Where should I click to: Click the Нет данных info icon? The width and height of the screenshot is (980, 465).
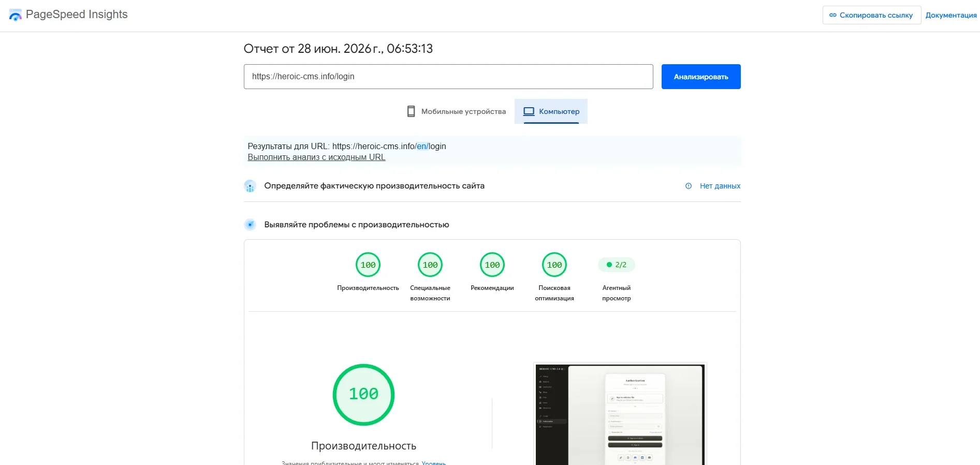click(x=689, y=186)
